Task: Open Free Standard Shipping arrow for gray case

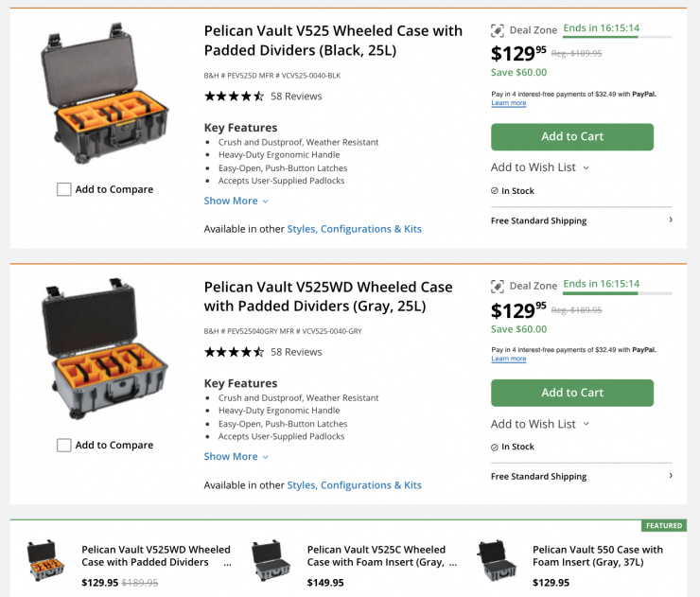Action: pyautogui.click(x=671, y=476)
